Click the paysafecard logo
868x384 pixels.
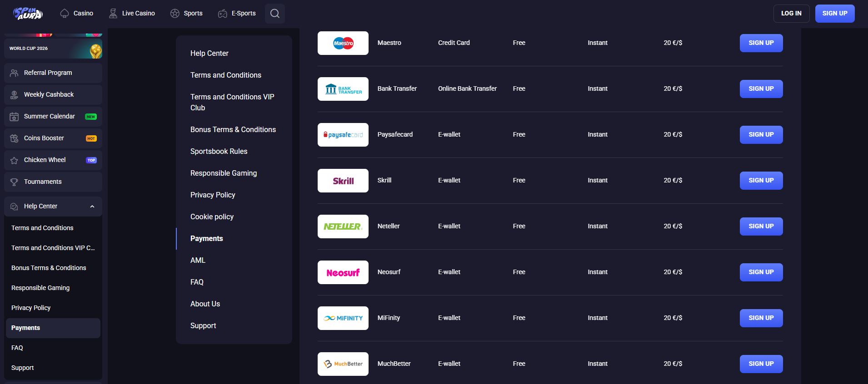[x=343, y=135]
